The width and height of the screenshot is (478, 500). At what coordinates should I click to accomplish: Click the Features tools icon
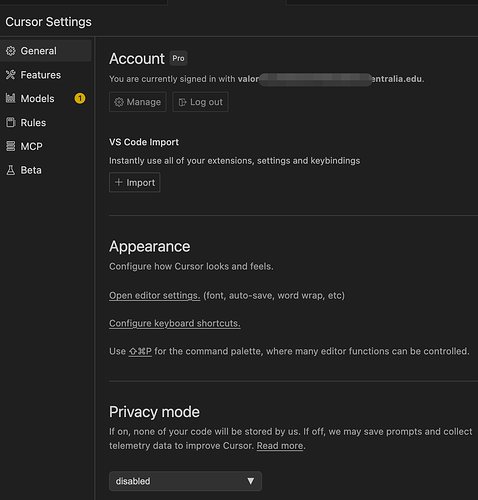click(11, 75)
